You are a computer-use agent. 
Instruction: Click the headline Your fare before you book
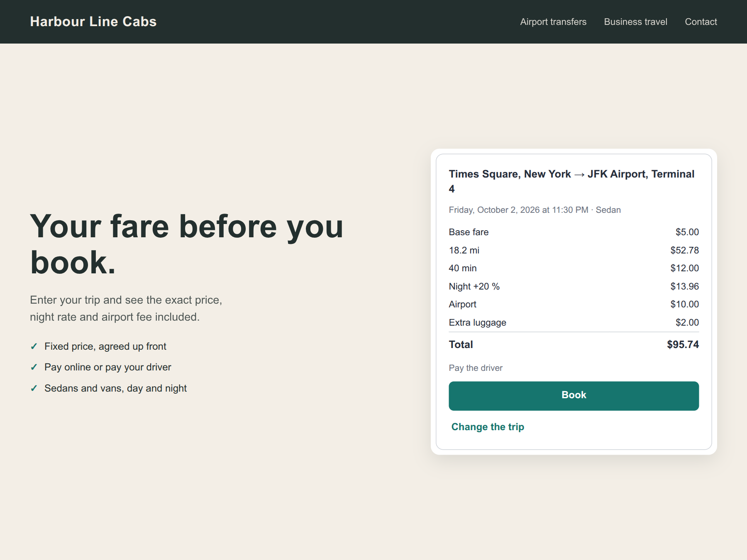click(x=187, y=244)
